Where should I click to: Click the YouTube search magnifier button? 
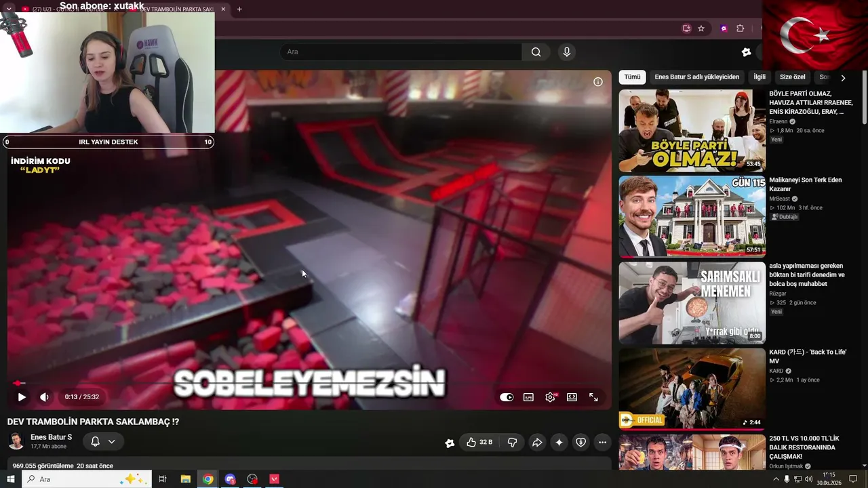coord(536,52)
